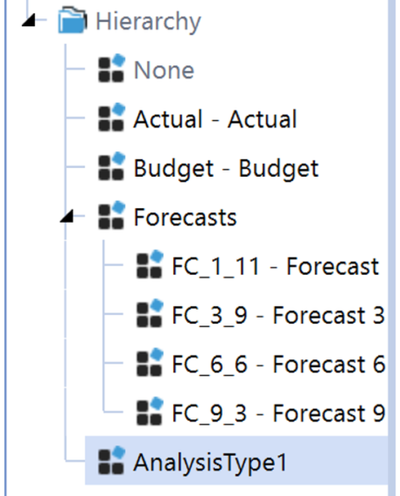Click the FC_9_3 member icon

(x=150, y=411)
